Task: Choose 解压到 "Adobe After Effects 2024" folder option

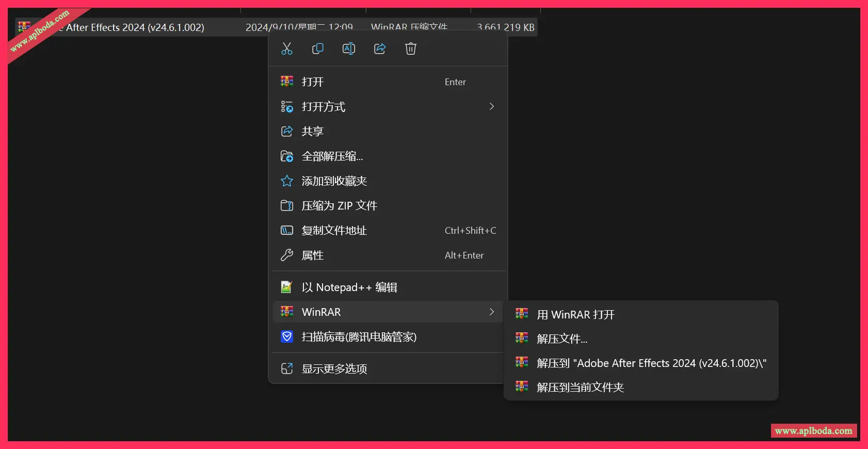Action: [x=641, y=363]
